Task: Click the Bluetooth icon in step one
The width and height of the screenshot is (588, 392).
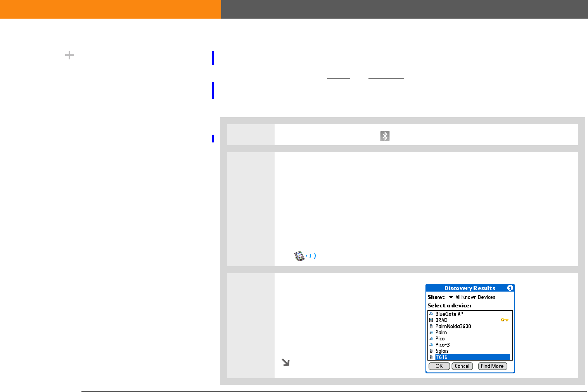Action: click(385, 136)
